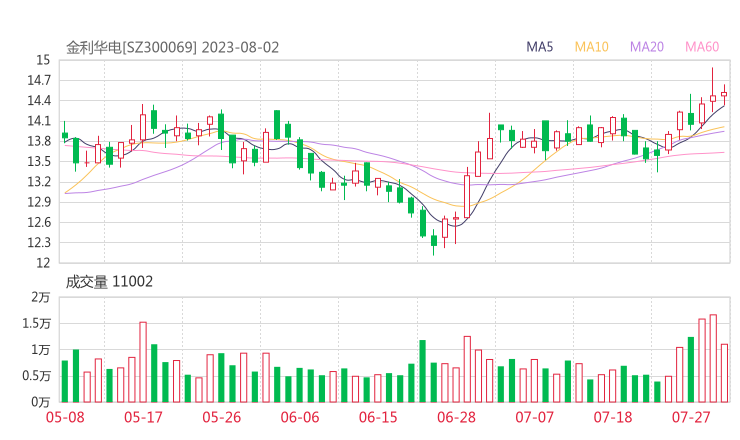Click the 0万 volume axis label
Viewport: 740px width, 440px height.
(41, 402)
